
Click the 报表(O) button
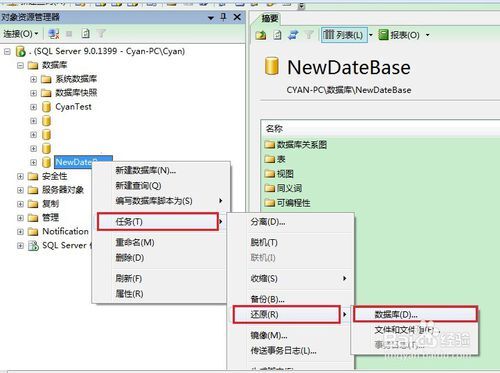click(x=399, y=35)
